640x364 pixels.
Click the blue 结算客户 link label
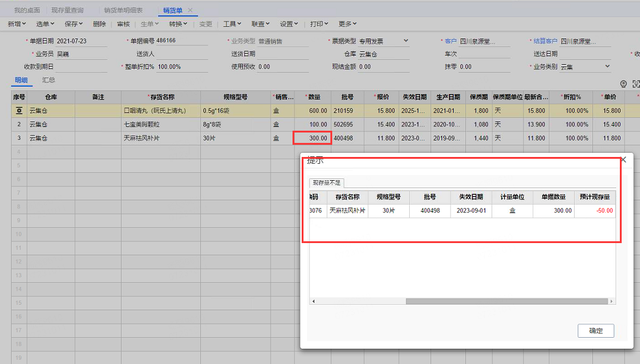(545, 41)
